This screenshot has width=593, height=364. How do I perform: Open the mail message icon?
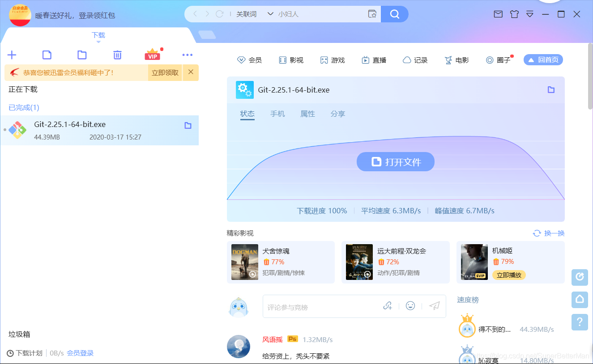coord(498,14)
